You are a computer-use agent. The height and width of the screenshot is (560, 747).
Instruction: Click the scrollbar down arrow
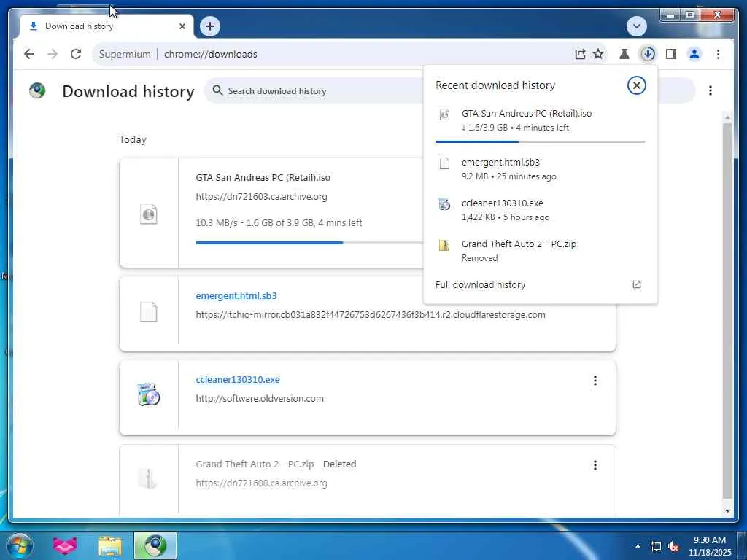[x=727, y=511]
